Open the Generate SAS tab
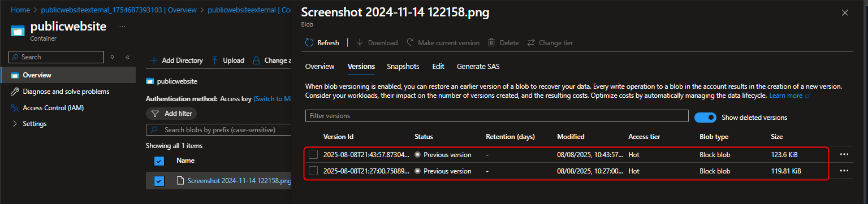The height and width of the screenshot is (204, 868). [478, 67]
